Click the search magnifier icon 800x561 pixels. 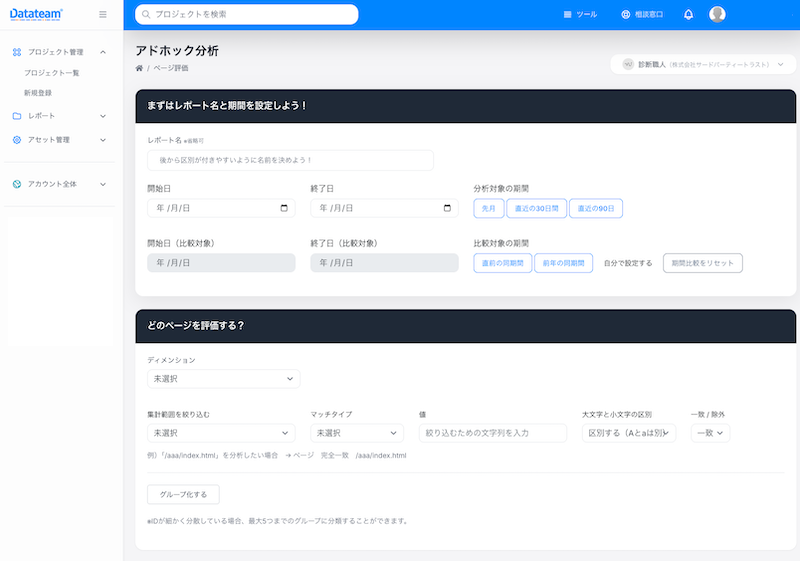point(146,14)
